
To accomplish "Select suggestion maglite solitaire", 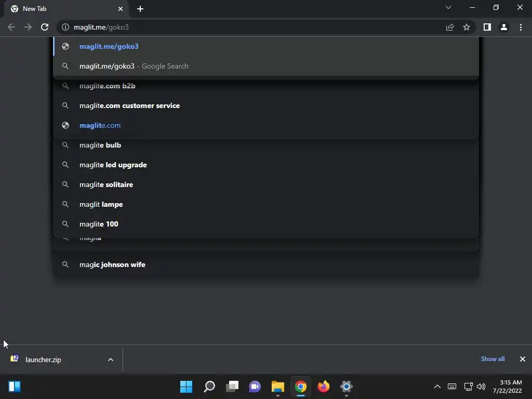I will click(x=266, y=184).
